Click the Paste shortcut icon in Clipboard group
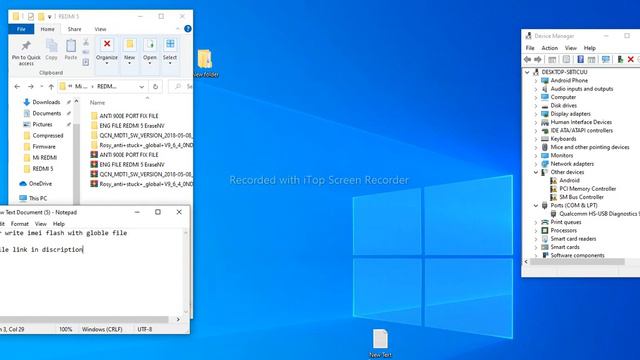Viewport: 640px width, 360px height. point(86,62)
